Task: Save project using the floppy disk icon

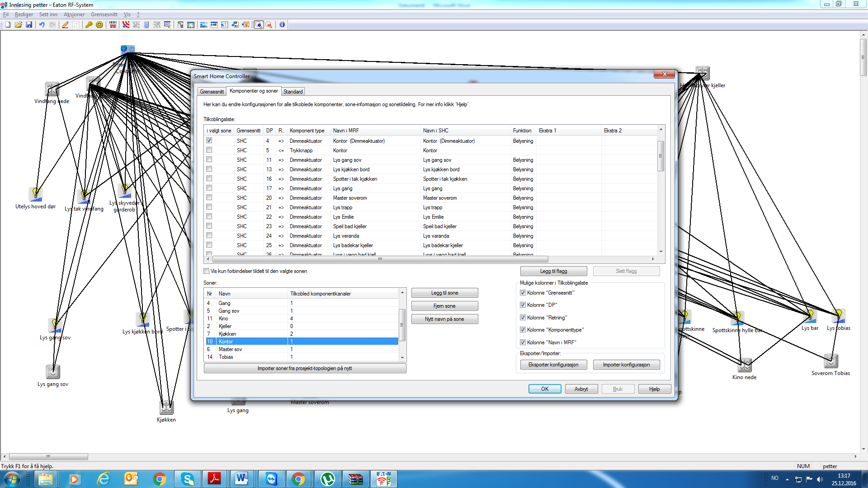Action: 29,25
